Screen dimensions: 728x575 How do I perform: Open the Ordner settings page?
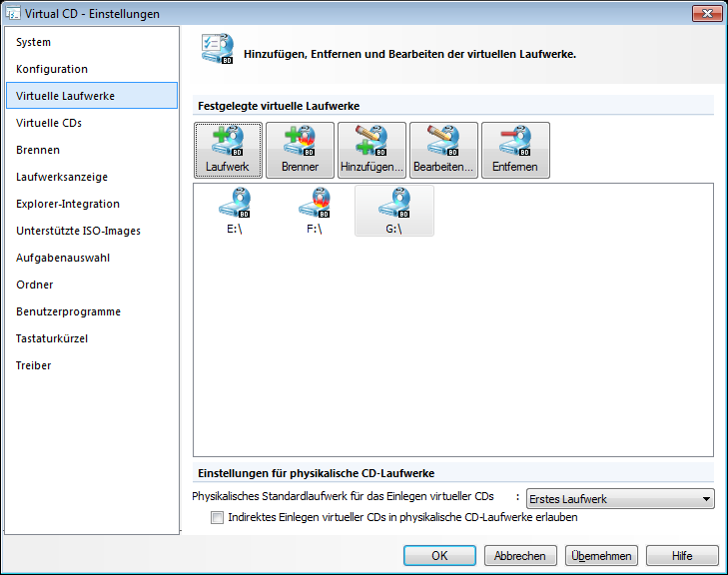92,285
